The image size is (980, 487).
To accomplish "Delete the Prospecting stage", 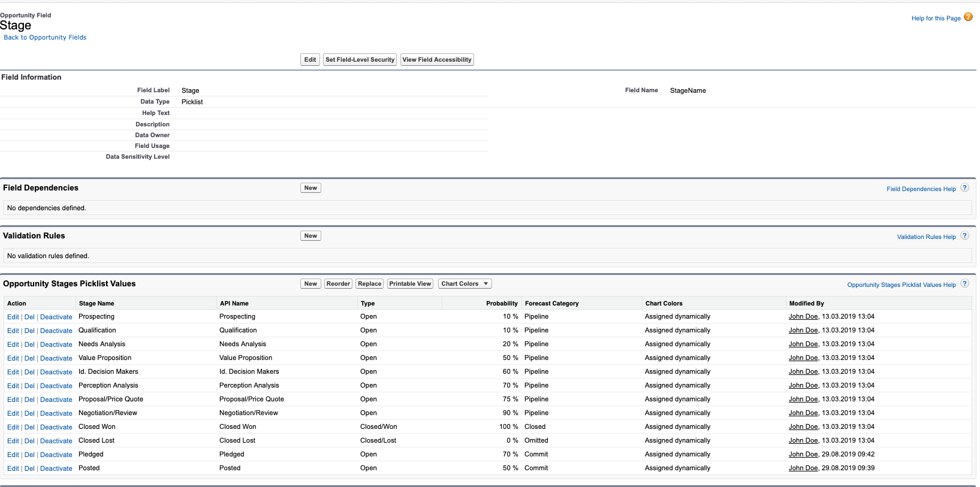I will [x=29, y=317].
